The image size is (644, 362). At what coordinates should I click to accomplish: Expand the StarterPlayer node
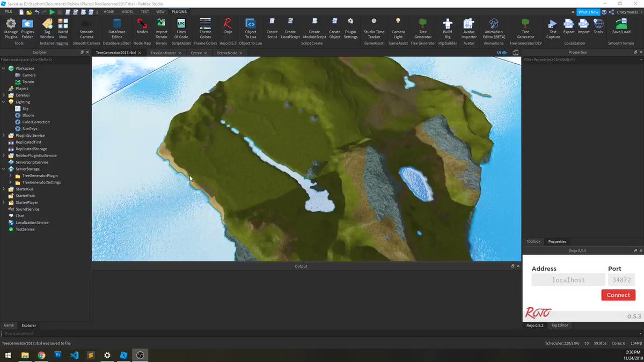[x=4, y=203]
